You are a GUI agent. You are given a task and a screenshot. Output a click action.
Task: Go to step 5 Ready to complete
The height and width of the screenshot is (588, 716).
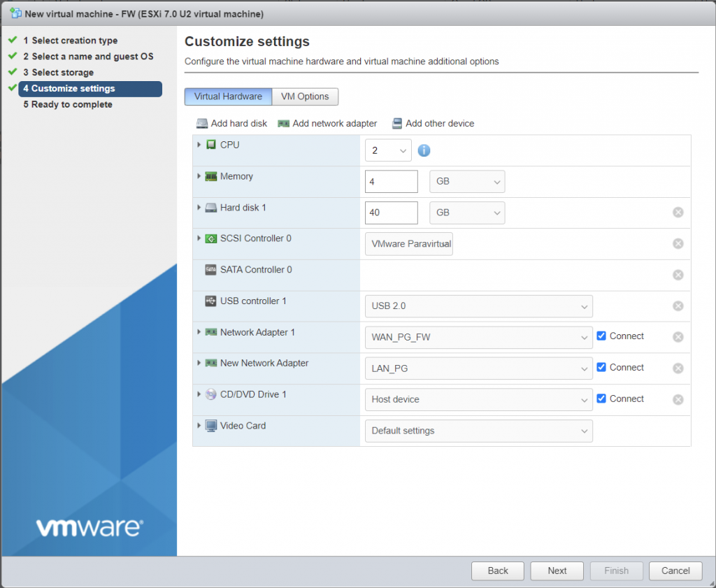pyautogui.click(x=68, y=105)
